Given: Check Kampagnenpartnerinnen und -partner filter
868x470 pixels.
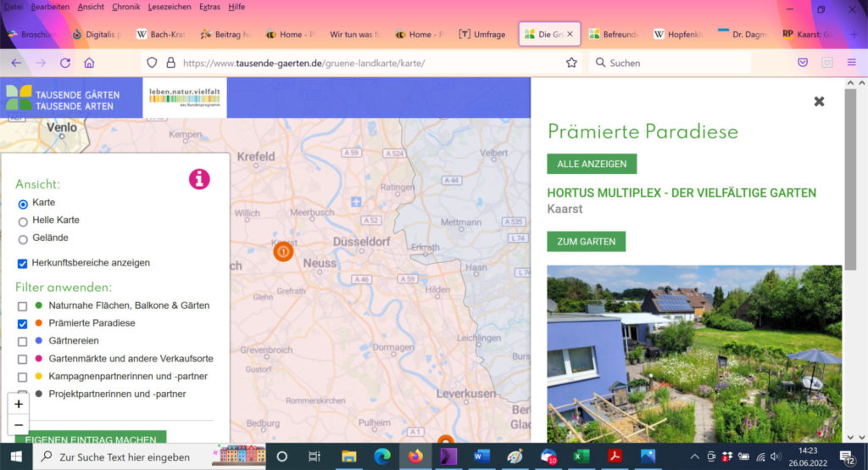Looking at the screenshot, I should (22, 377).
